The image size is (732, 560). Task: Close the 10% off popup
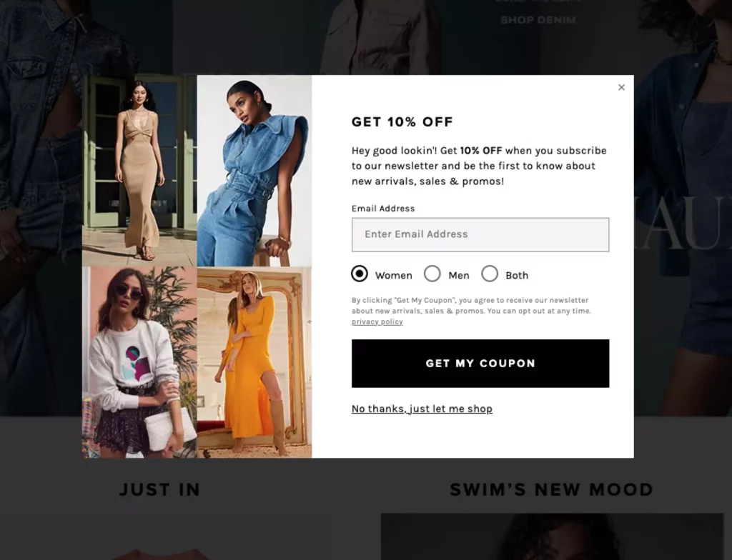621,87
